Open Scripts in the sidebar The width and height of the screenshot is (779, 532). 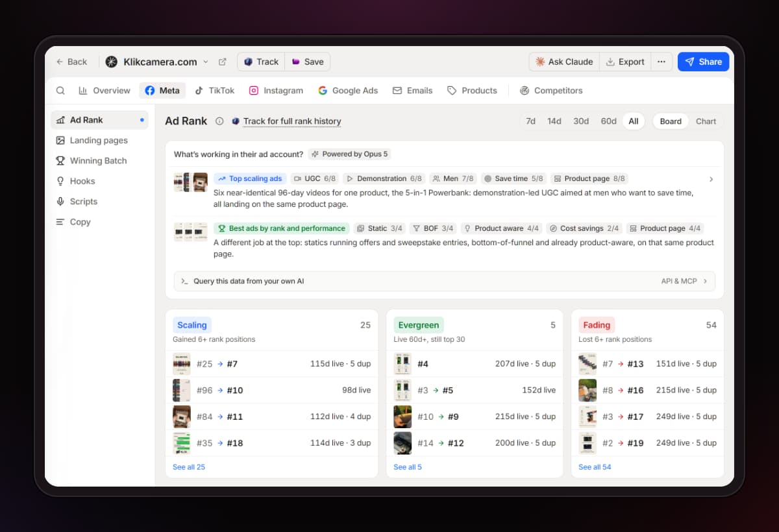pos(99,202)
